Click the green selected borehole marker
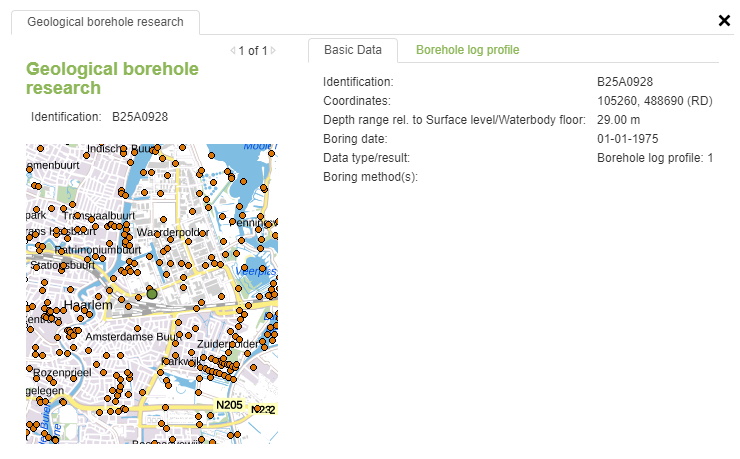Viewport: 740px width, 459px height. click(x=152, y=293)
